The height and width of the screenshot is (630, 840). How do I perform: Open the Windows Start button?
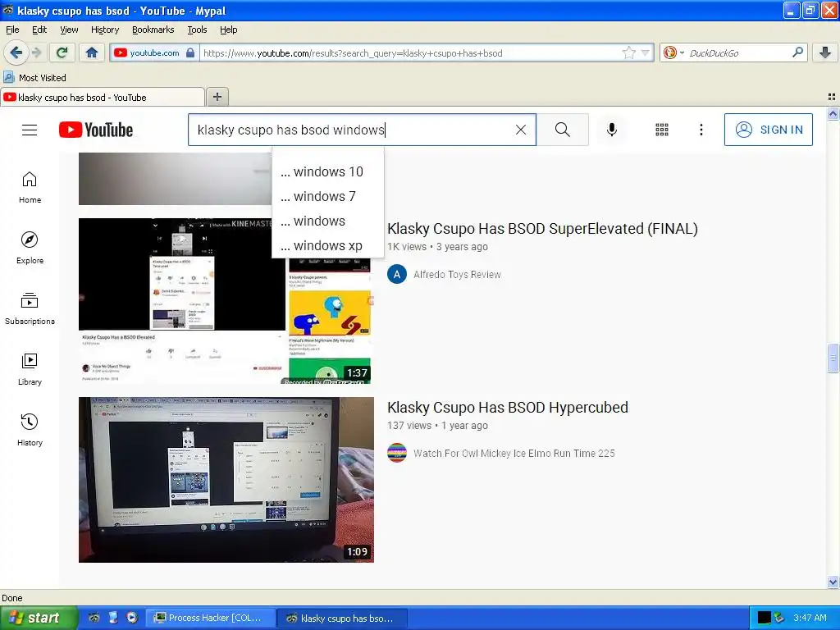[38, 618]
